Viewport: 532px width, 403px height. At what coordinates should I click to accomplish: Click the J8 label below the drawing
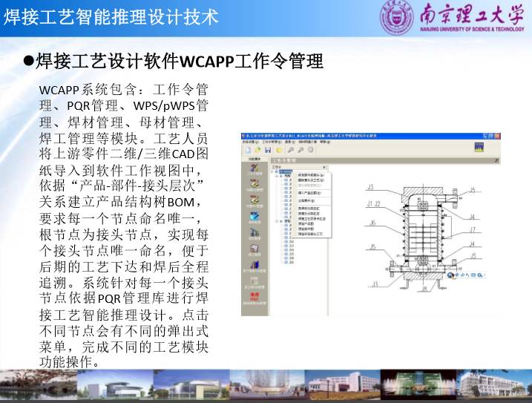(x=424, y=289)
